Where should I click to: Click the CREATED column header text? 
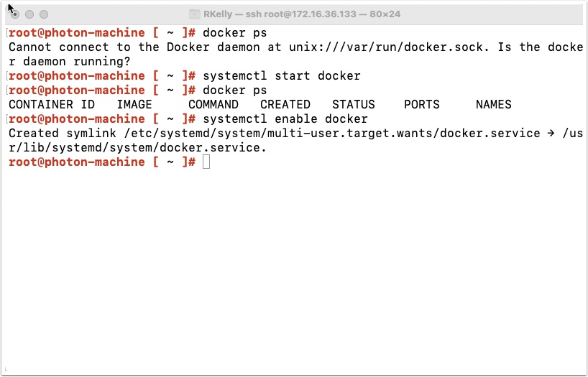(x=285, y=104)
